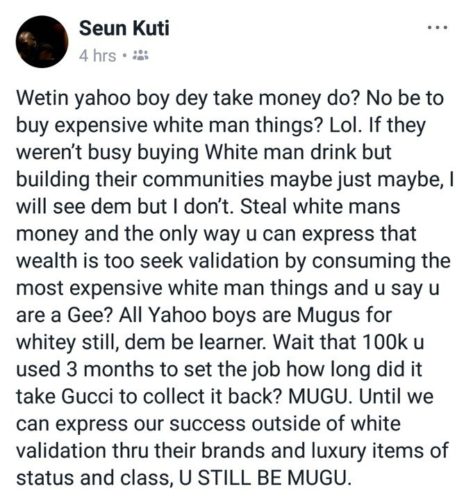This screenshot has width=473, height=500.
Task: Click the number 100k in the post
Action: pyautogui.click(x=384, y=342)
